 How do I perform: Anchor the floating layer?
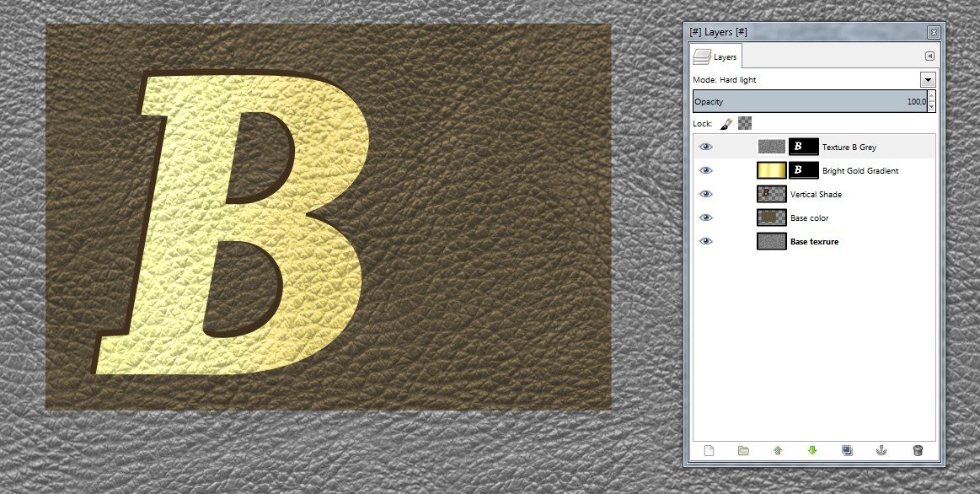click(x=881, y=450)
